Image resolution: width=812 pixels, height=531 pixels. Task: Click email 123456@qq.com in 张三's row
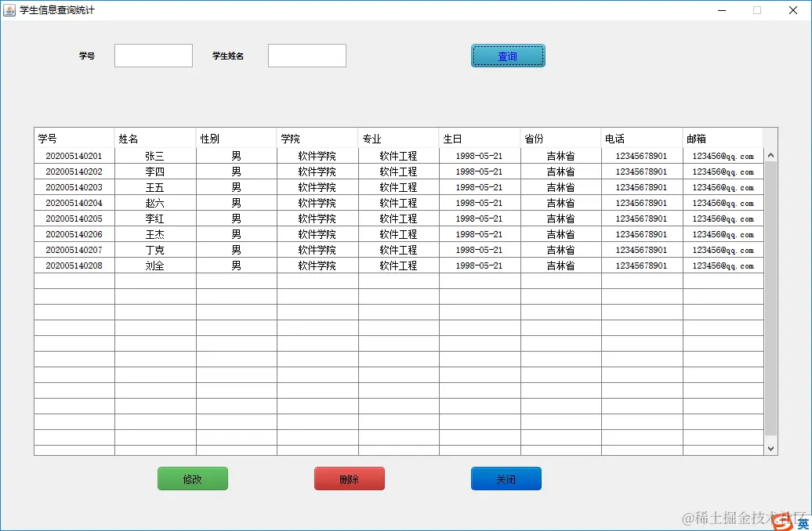723,156
